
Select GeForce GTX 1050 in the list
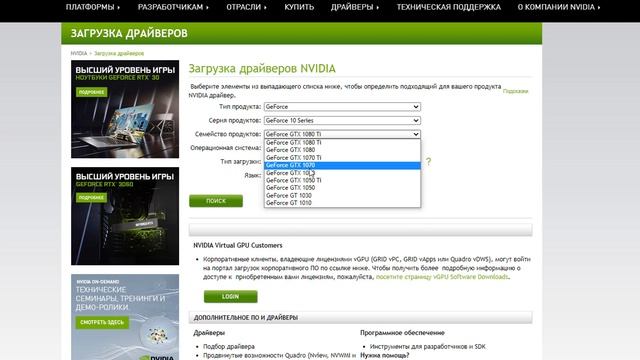coord(342,188)
